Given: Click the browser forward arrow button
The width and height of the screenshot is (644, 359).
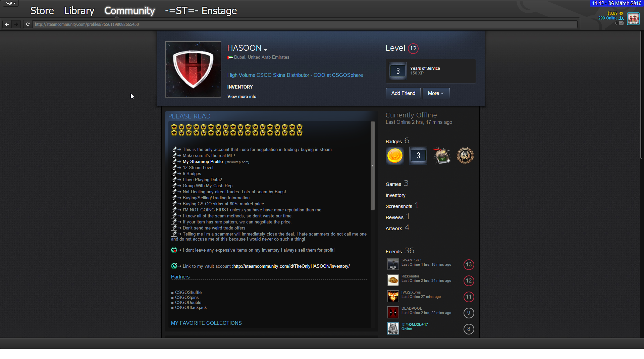Looking at the screenshot, I should 16,24.
